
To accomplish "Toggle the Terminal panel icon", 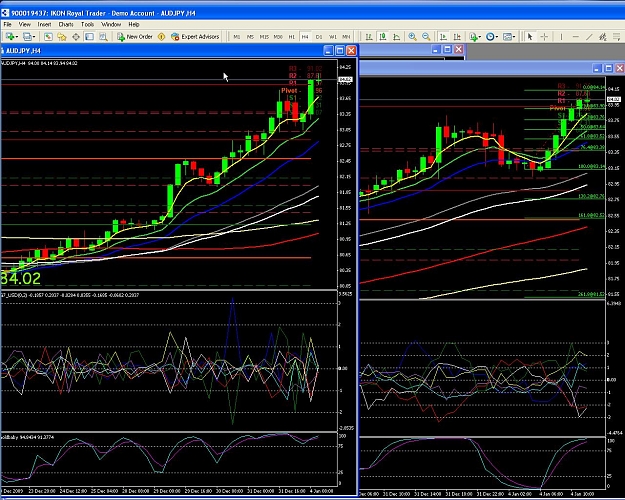I will click(89, 37).
